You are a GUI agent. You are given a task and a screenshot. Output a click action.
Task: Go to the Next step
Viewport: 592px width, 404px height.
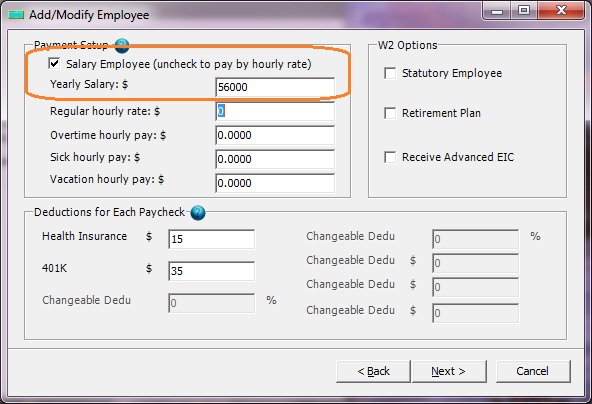coord(449,371)
